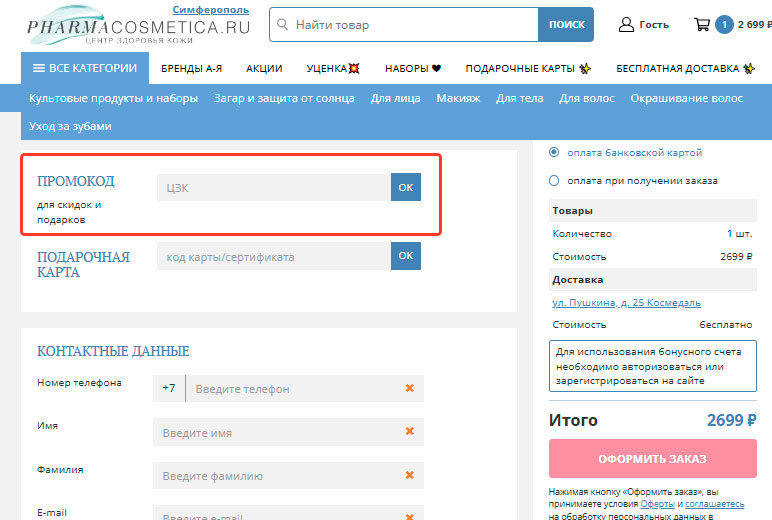
Task: Go to Культовые продукты и наборы category
Action: coord(113,98)
